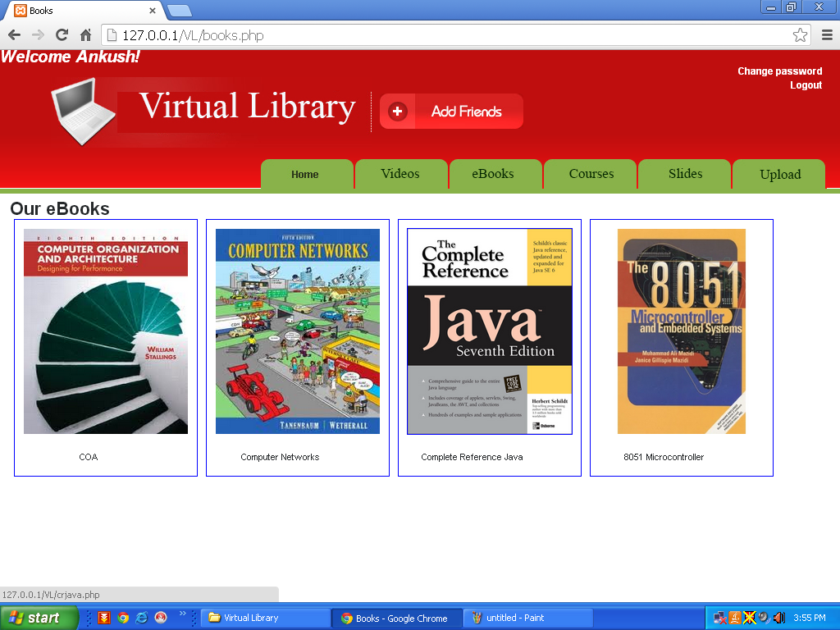Click the Add Friends button

point(452,112)
